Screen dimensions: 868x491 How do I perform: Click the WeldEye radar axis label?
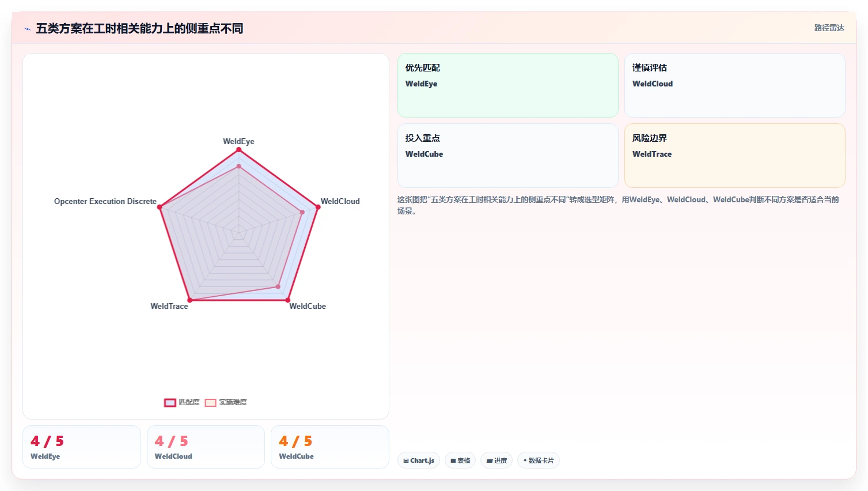238,141
